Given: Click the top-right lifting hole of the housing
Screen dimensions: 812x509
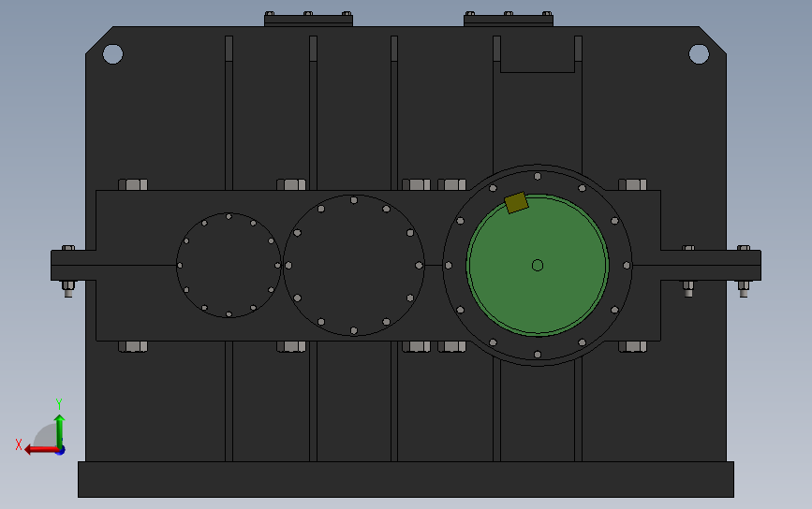Looking at the screenshot, I should [699, 53].
